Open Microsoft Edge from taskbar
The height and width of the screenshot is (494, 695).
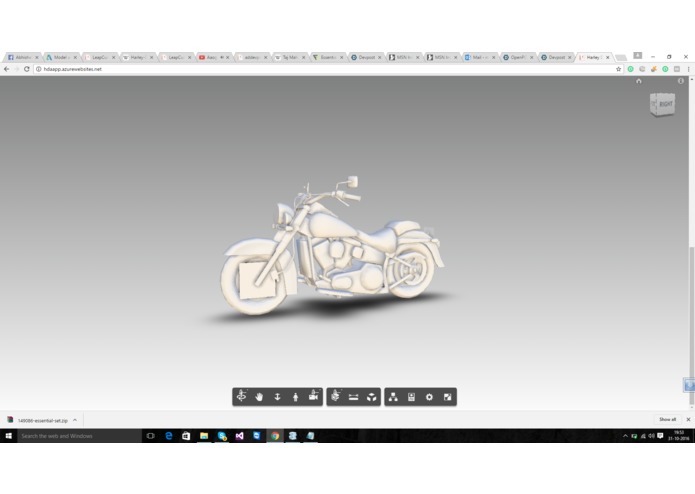(x=168, y=436)
